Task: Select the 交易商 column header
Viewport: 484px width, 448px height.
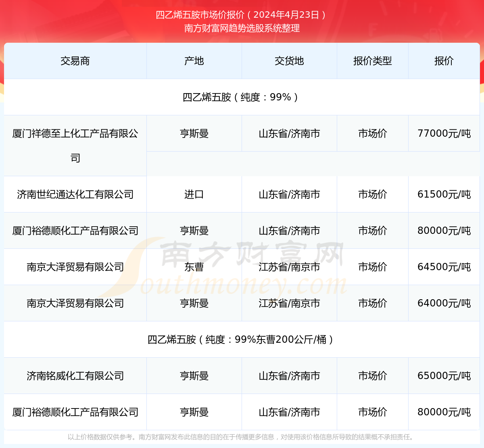Action: click(75, 61)
